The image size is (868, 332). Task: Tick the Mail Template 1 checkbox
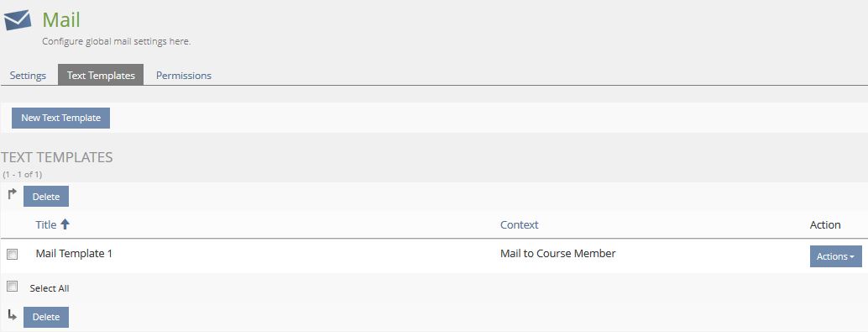point(13,255)
